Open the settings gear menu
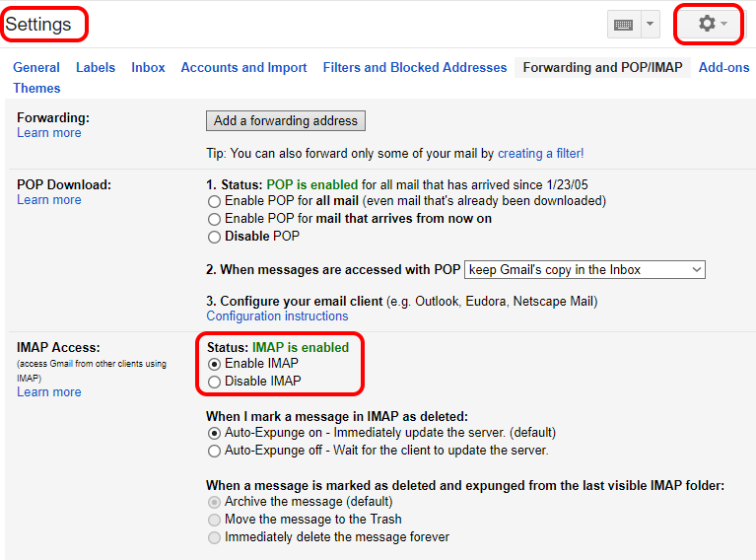 712,24
